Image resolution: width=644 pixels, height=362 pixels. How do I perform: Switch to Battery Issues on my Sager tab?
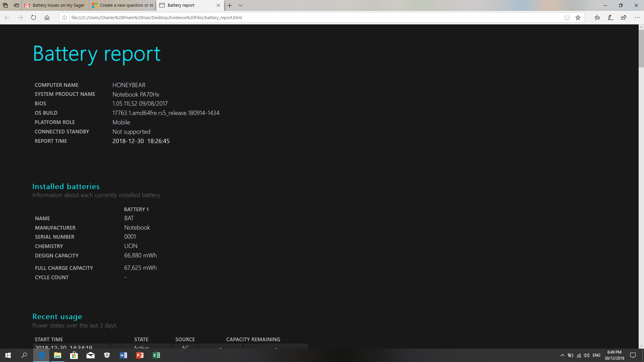point(56,5)
